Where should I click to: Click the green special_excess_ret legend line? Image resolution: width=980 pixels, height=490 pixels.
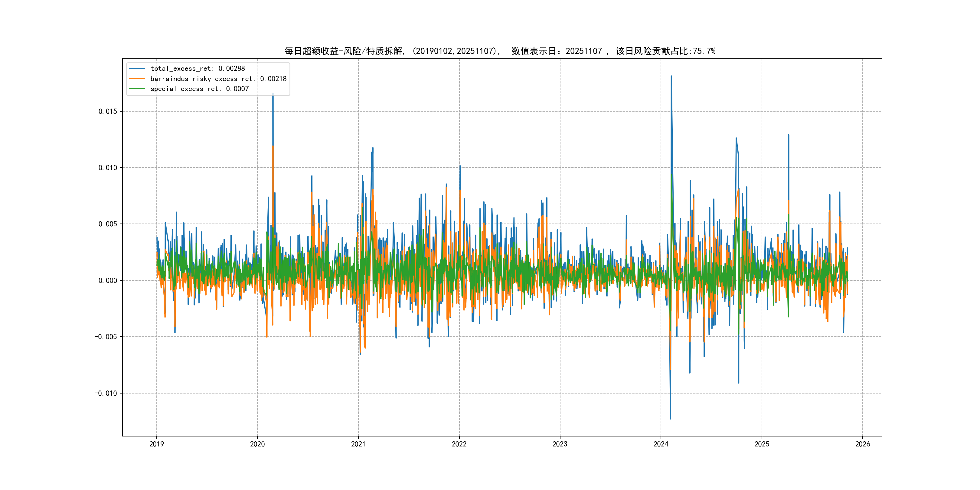[137, 89]
